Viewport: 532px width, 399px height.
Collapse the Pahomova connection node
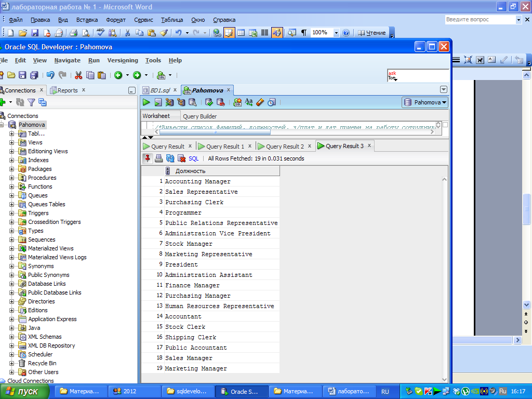(2, 125)
